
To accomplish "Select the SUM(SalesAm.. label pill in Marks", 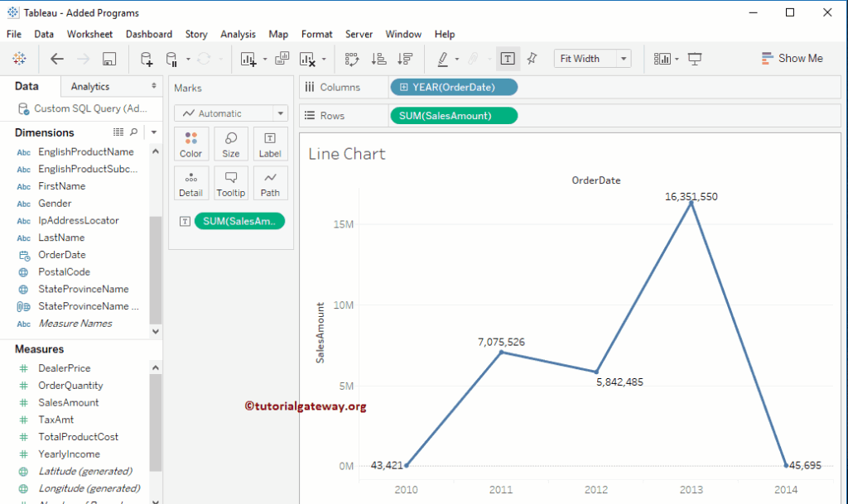I will point(239,221).
